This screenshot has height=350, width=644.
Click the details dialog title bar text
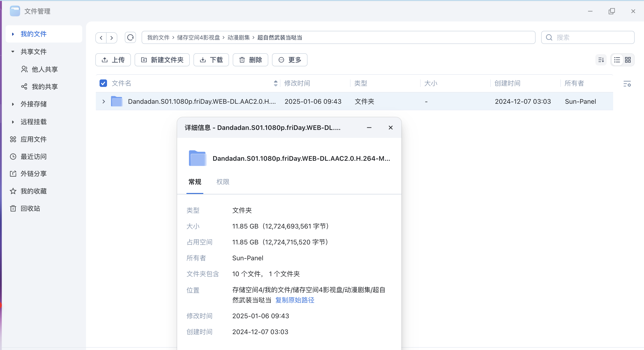(x=262, y=128)
